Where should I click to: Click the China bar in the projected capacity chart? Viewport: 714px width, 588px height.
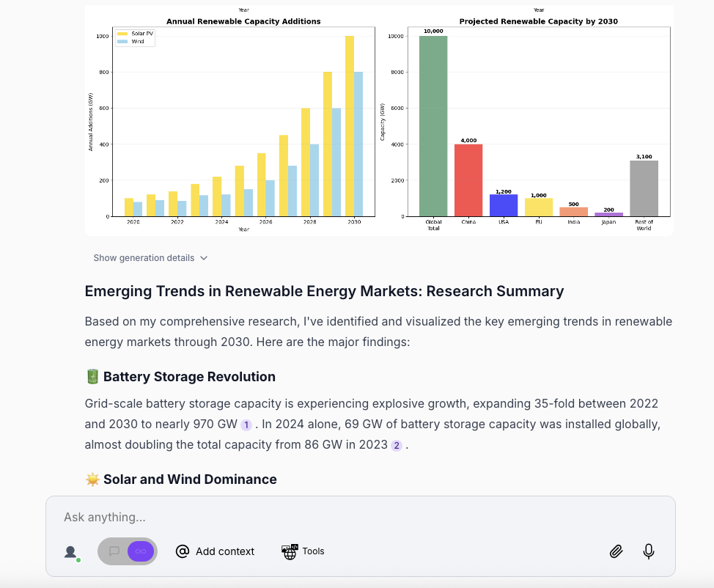pyautogui.click(x=468, y=180)
